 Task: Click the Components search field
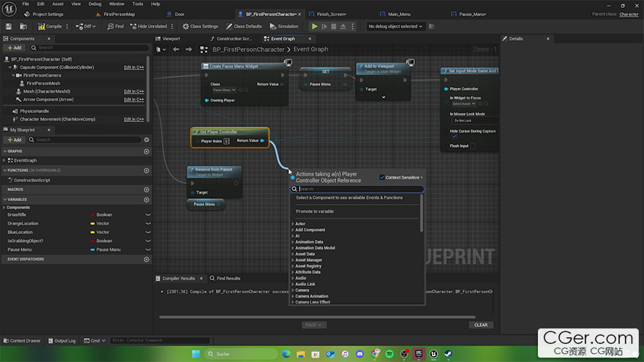[90, 48]
